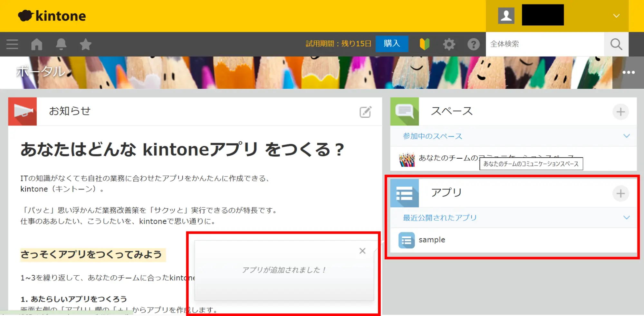The image size is (644, 316).
Task: Click the search magnifier icon
Action: pyautogui.click(x=616, y=44)
